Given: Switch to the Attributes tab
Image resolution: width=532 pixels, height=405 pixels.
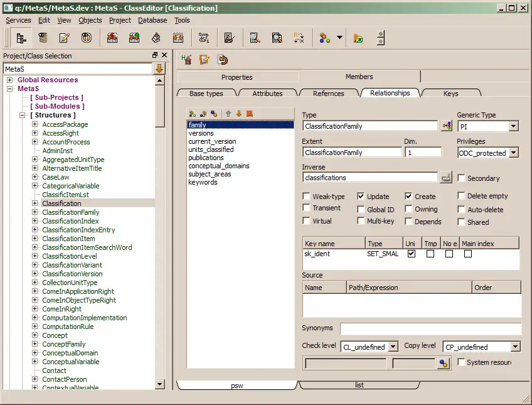Looking at the screenshot, I should coord(267,93).
